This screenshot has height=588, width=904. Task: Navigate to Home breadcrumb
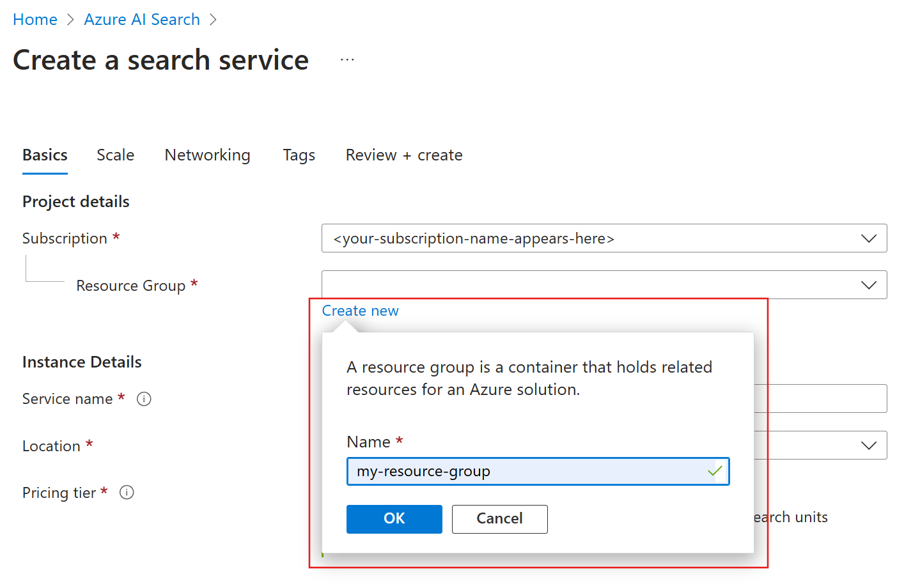click(35, 20)
